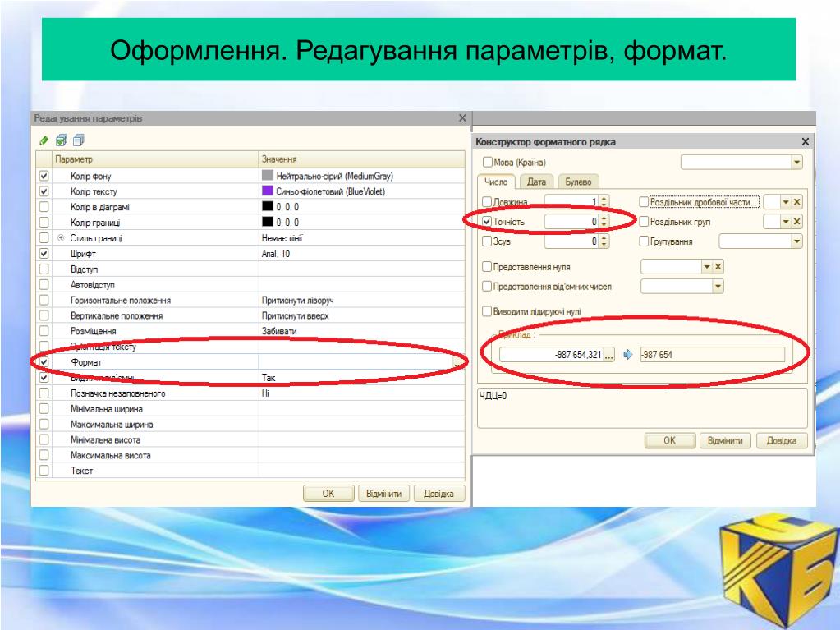This screenshot has width=840, height=630.
Task: Open the Представлення нуля dropdown arrow
Action: [x=707, y=267]
